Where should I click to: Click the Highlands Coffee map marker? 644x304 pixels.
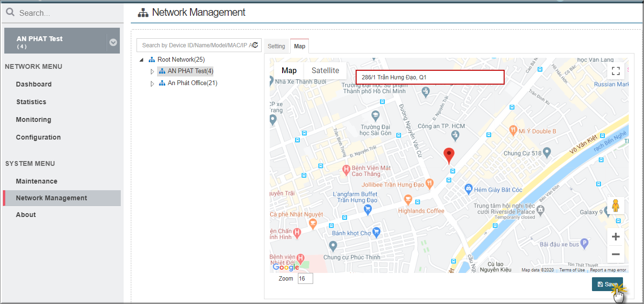coord(408,199)
